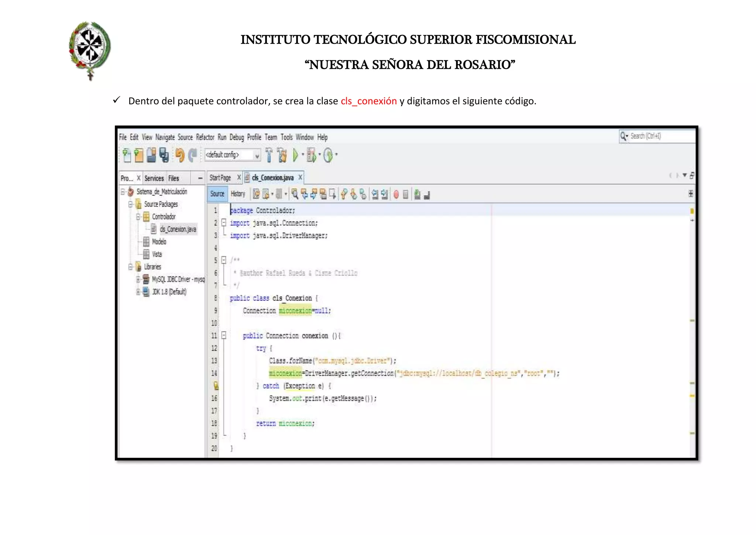Select the Vista package
756x535 pixels.
pos(157,255)
